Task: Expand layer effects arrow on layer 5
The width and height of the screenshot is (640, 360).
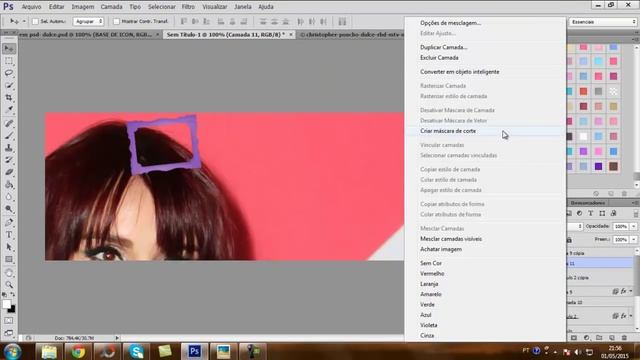Action: point(631,291)
